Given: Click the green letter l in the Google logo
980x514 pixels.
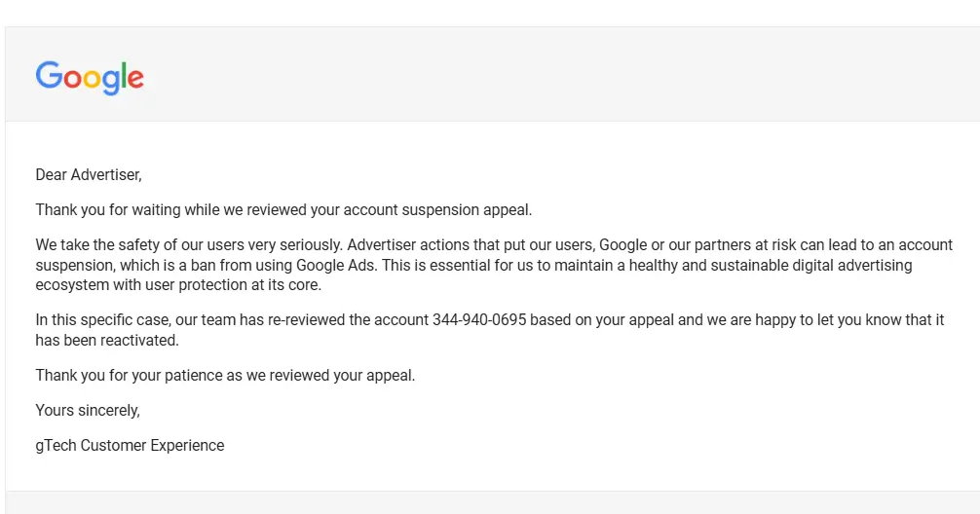Looking at the screenshot, I should click(125, 75).
